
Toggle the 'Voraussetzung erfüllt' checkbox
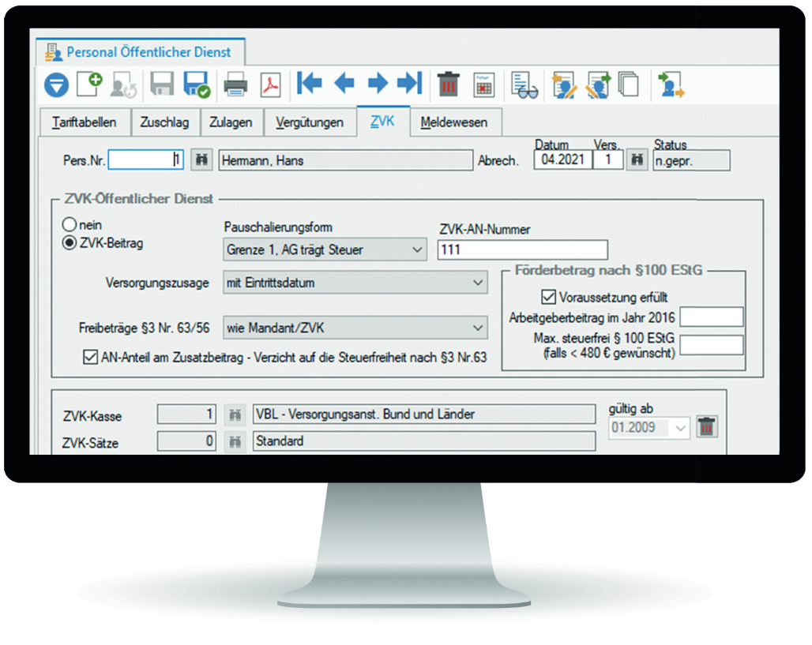point(548,298)
